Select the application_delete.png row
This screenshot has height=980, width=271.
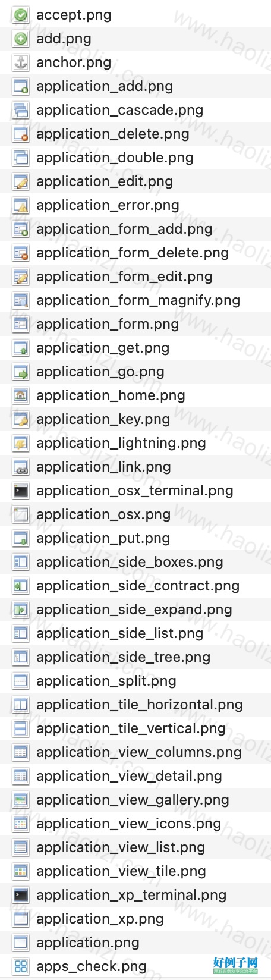point(135,134)
